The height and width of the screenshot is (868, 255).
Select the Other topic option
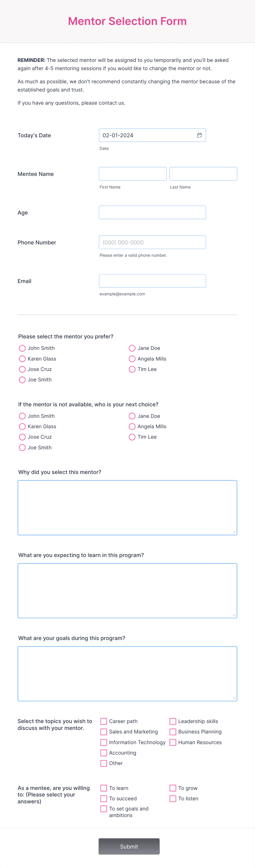(x=104, y=763)
